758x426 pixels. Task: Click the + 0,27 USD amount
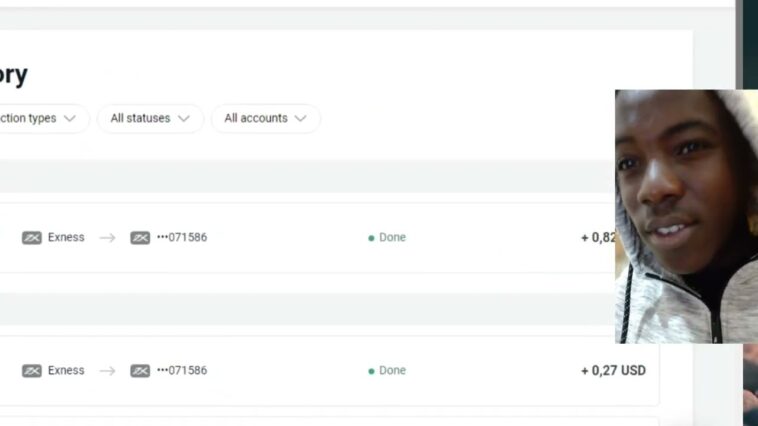pos(613,370)
